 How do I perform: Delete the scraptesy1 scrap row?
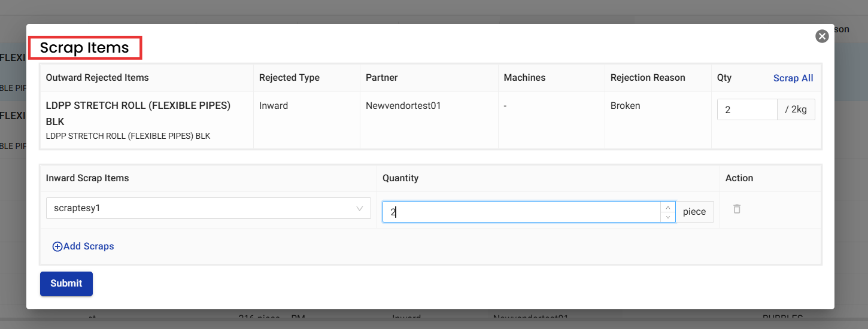coord(737,209)
